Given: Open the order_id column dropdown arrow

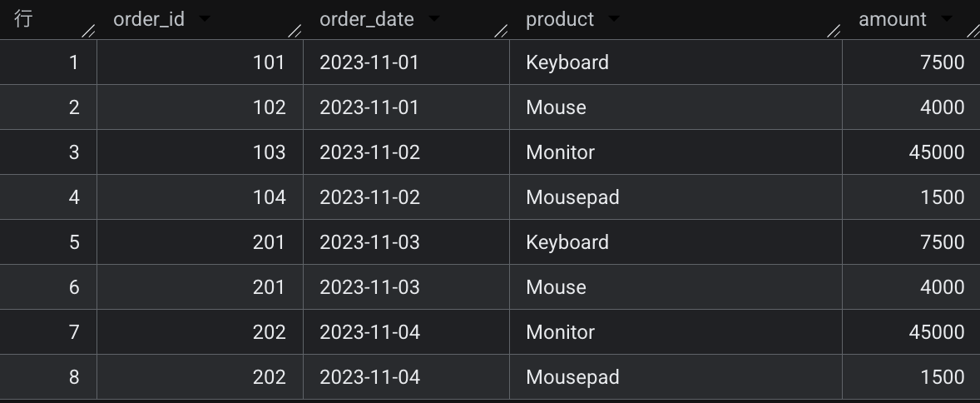Looking at the screenshot, I should click(x=204, y=19).
